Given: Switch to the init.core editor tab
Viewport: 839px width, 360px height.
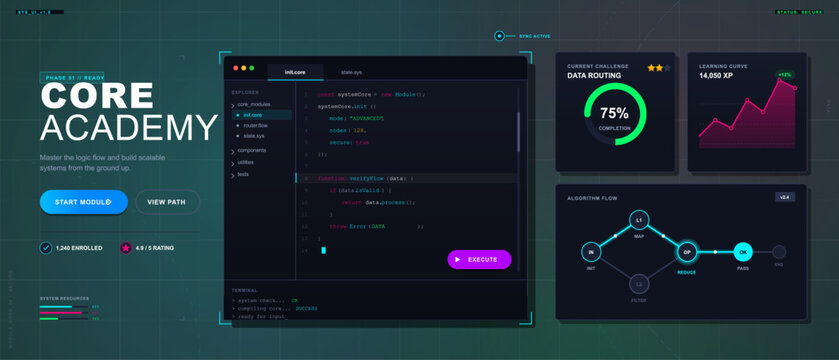Looking at the screenshot, I should [x=295, y=72].
